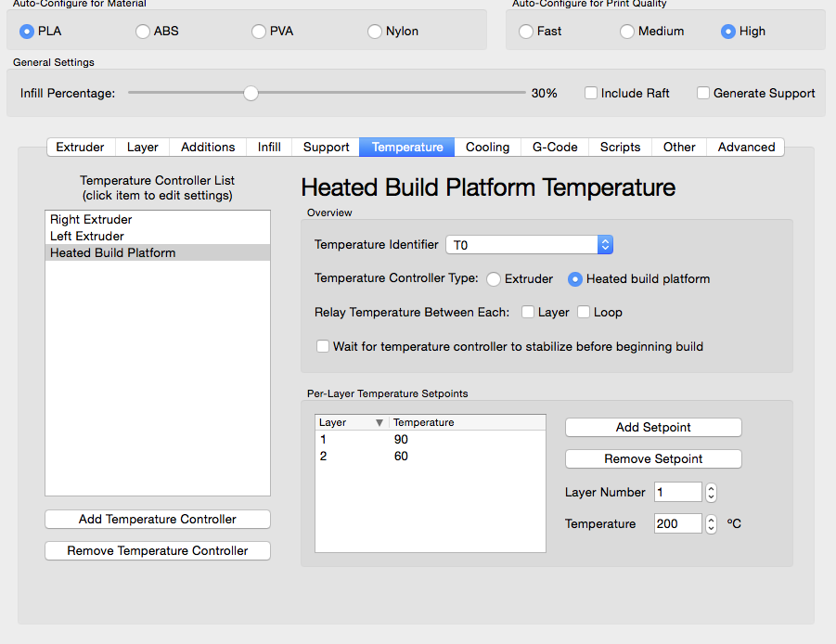Select ABS material radio button
Viewport: 836px width, 644px height.
pyautogui.click(x=143, y=32)
